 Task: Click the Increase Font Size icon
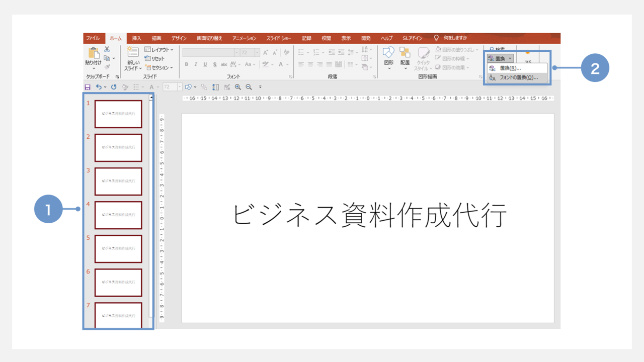click(x=266, y=53)
